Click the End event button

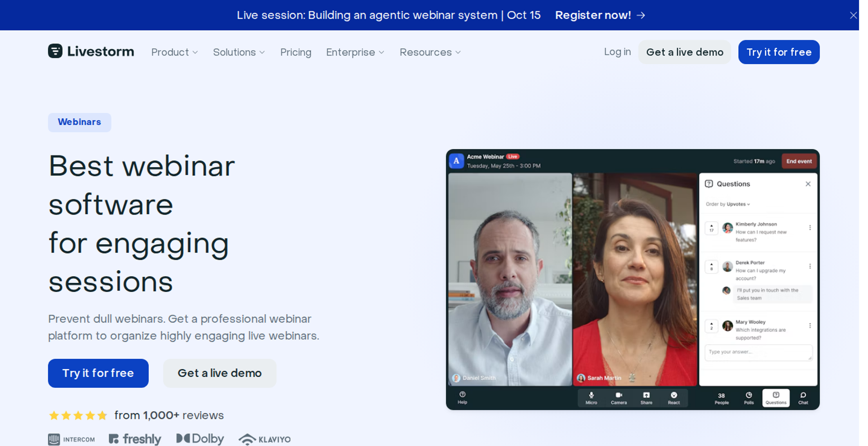point(799,161)
